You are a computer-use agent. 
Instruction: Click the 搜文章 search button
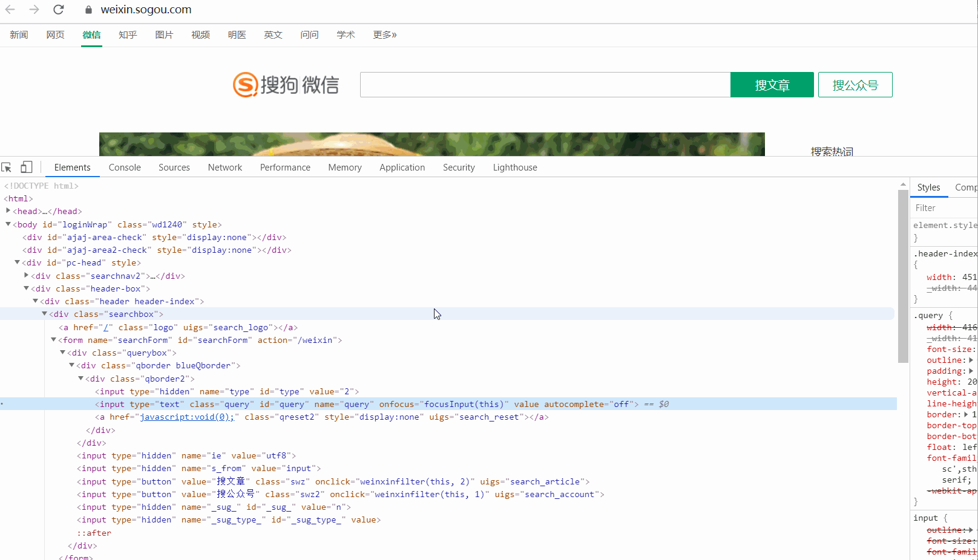point(772,85)
